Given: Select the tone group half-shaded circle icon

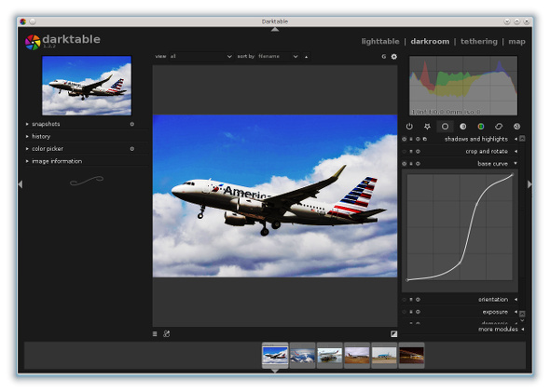Looking at the screenshot, I should [x=462, y=127].
